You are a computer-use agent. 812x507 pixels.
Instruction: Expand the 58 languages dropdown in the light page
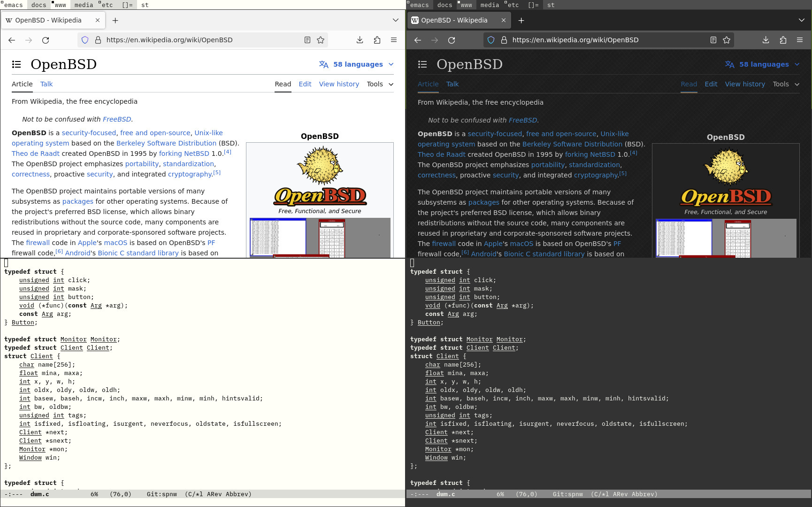tap(356, 64)
